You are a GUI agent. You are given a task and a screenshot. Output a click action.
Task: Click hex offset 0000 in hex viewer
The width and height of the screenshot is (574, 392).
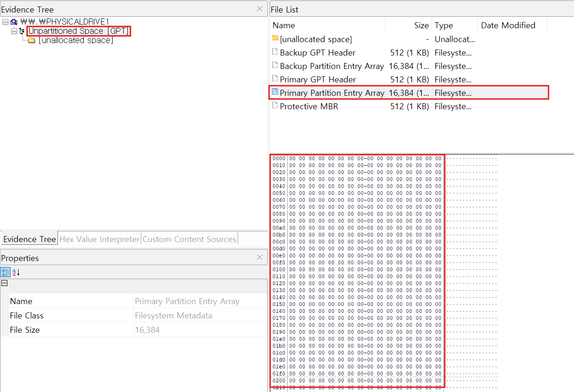pos(279,158)
